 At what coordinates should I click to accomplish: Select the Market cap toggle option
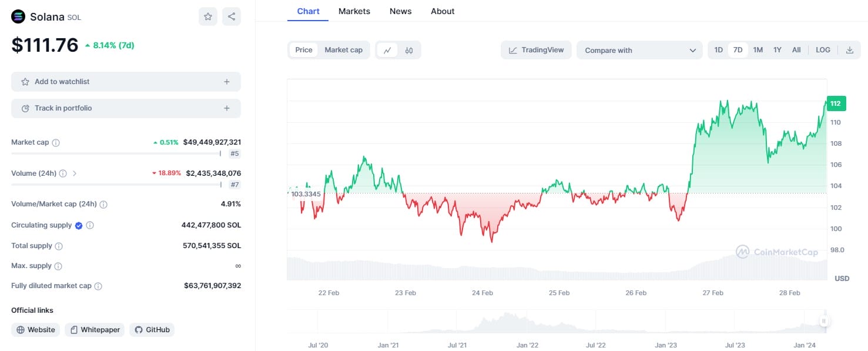tap(344, 50)
